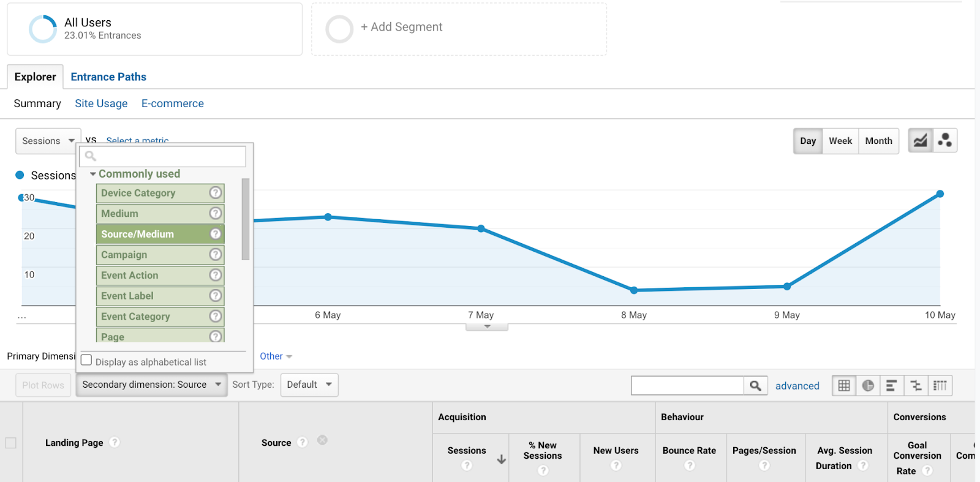The height and width of the screenshot is (482, 980).
Task: Select the comparison view icon
Action: (916, 385)
